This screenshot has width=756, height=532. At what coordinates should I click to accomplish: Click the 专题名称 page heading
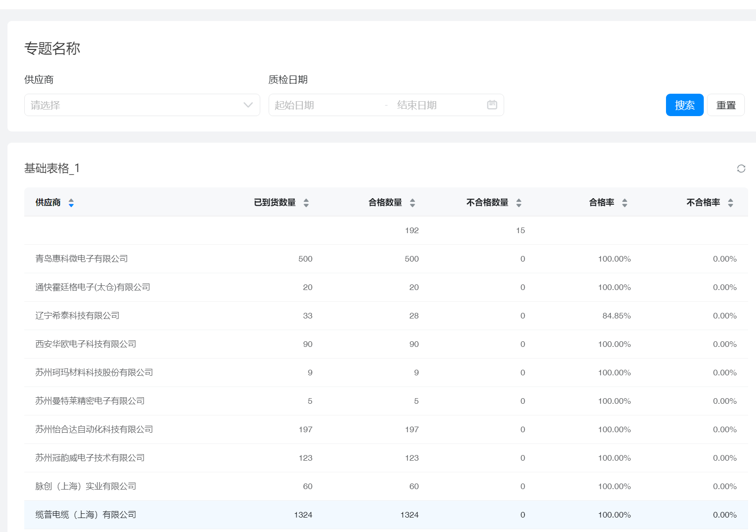tap(52, 48)
